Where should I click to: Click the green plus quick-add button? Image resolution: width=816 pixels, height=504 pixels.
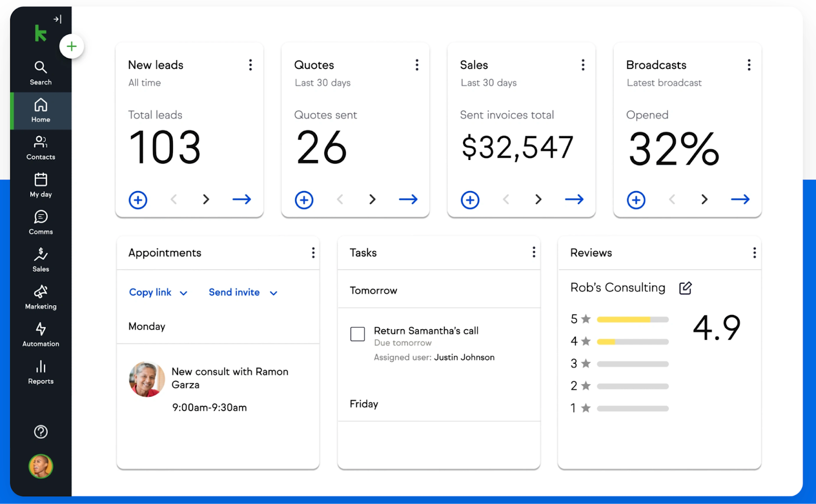pos(71,46)
